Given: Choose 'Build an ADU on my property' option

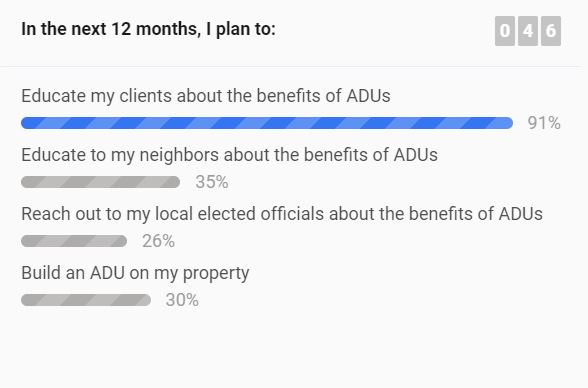Looking at the screenshot, I should (135, 273).
